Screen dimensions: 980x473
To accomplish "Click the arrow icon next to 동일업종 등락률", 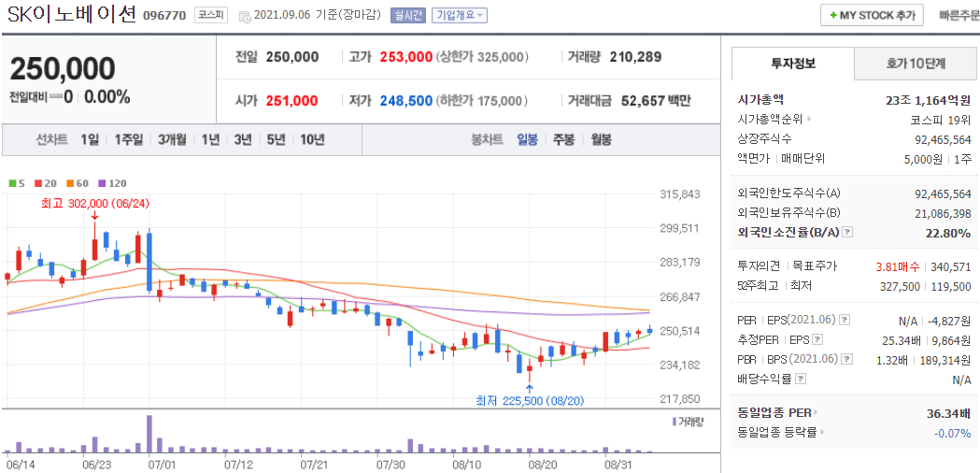I will (x=822, y=432).
